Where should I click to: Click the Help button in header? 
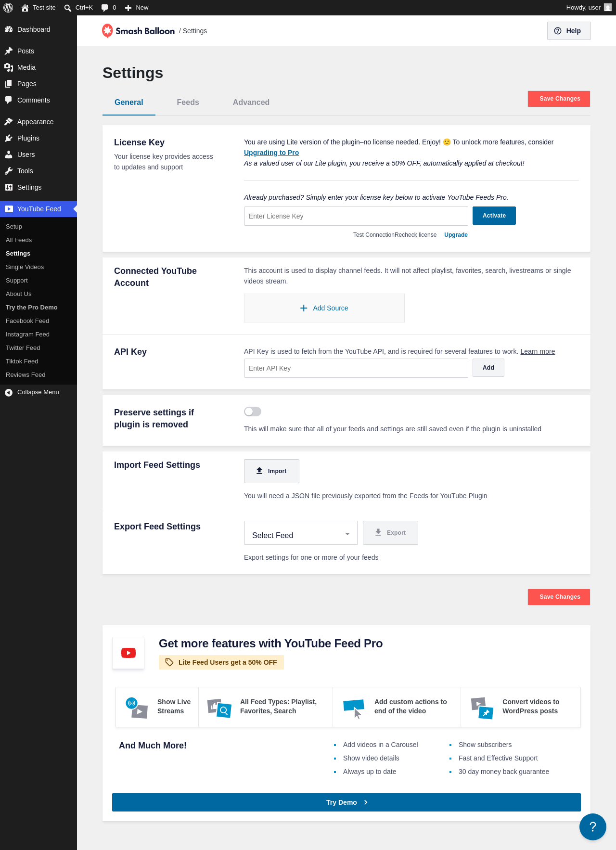point(569,31)
